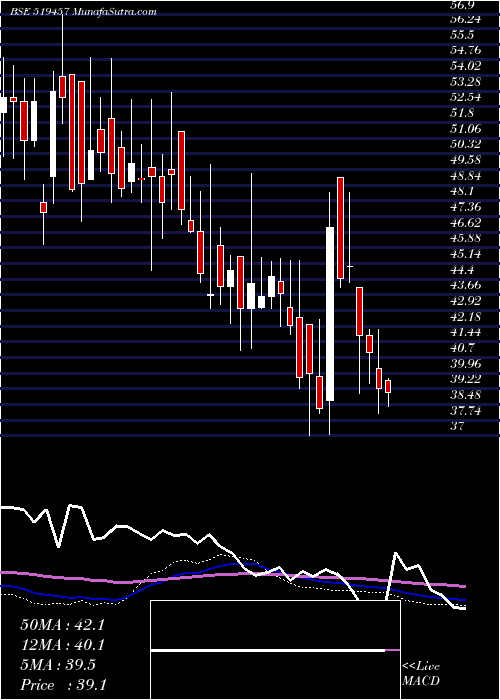Select the 42.92 price axis label

click(x=467, y=301)
